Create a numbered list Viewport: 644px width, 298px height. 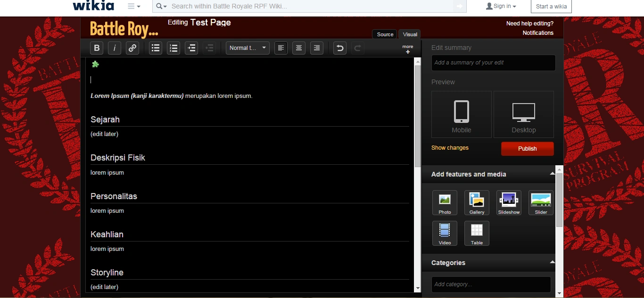coord(173,48)
